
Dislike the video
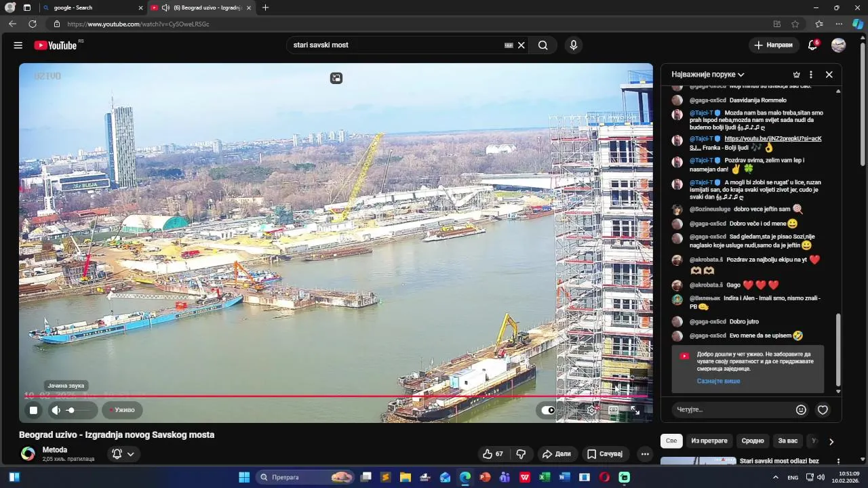(521, 454)
